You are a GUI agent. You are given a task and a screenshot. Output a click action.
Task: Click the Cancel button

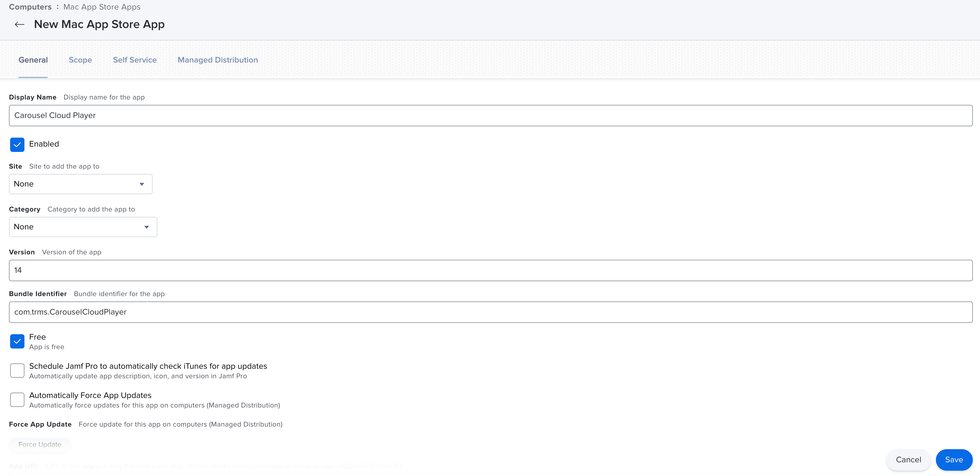[908, 460]
